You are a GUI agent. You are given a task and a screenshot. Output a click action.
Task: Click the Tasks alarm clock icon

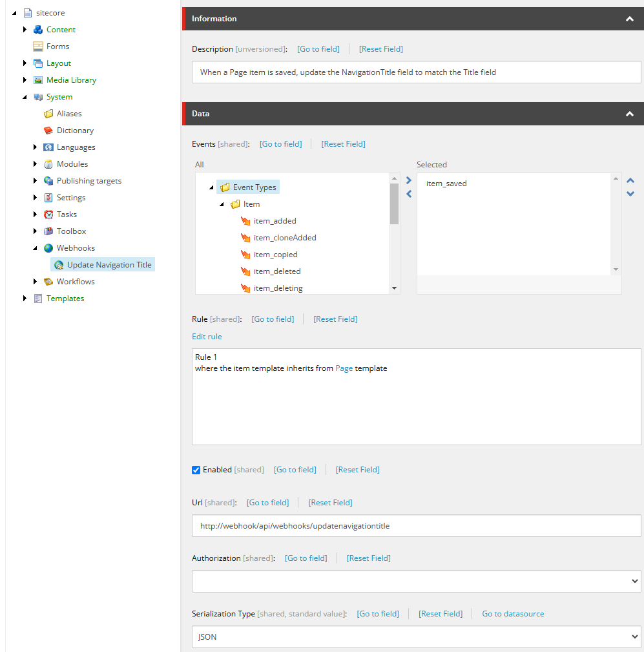(48, 215)
